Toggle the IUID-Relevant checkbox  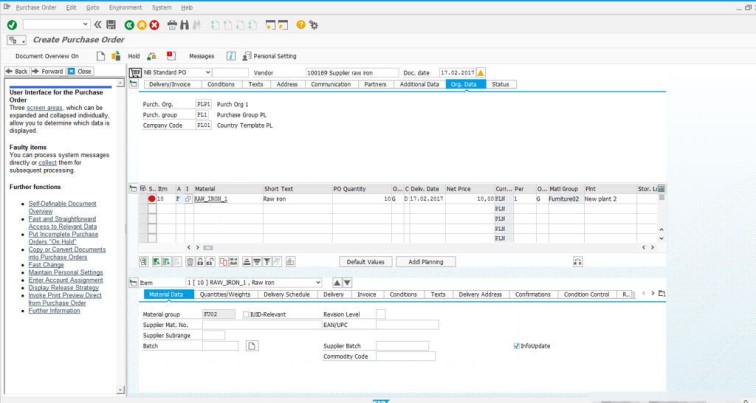(x=246, y=314)
